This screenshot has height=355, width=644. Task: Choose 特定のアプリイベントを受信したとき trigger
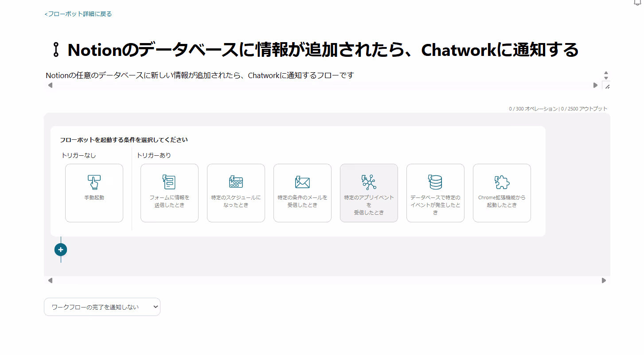point(369,193)
